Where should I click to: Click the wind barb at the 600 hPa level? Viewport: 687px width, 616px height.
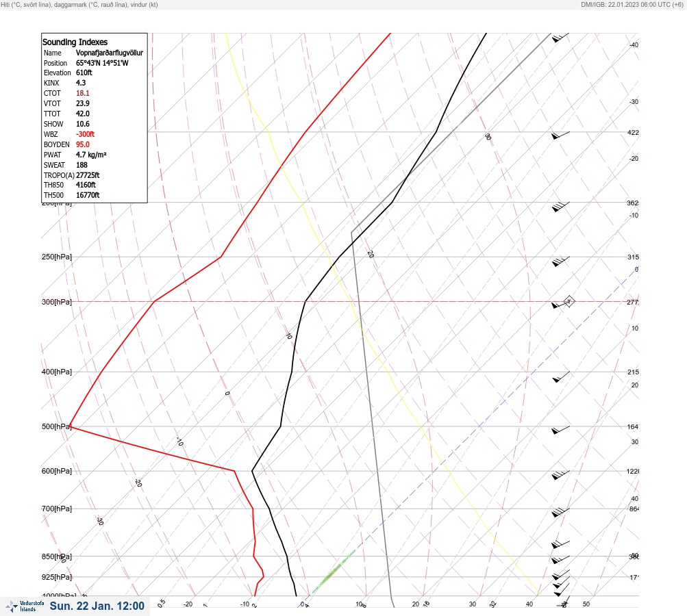(x=561, y=474)
